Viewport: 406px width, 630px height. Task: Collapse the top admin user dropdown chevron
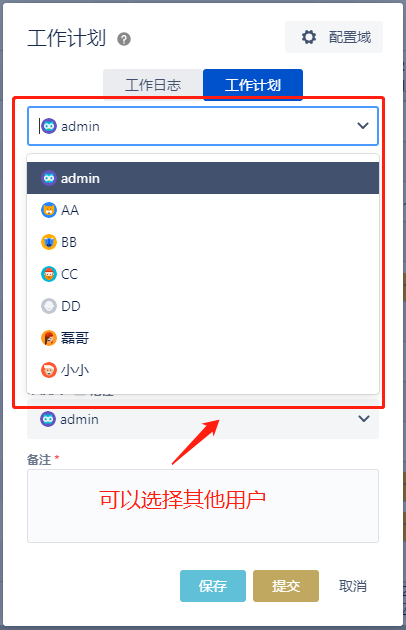point(363,126)
